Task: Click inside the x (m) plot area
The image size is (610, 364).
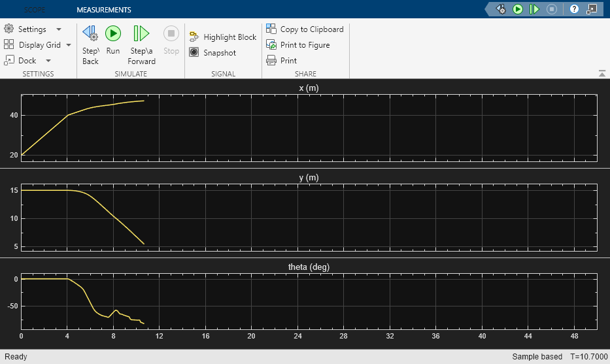Action: tap(309, 127)
